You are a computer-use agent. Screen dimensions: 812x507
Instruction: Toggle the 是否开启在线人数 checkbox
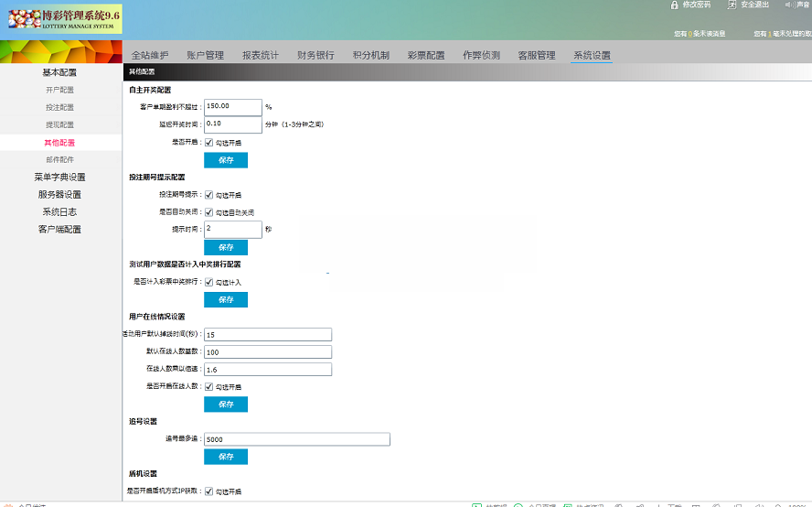(x=209, y=387)
